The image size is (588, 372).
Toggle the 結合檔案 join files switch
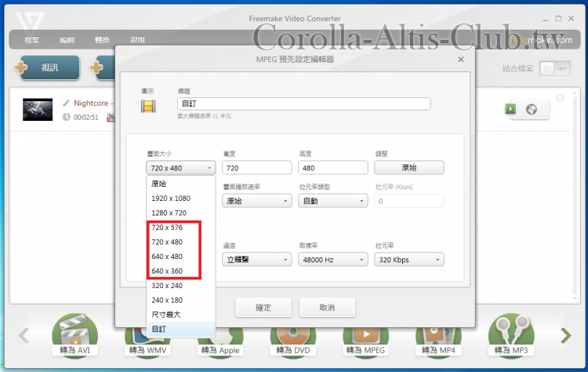click(555, 69)
